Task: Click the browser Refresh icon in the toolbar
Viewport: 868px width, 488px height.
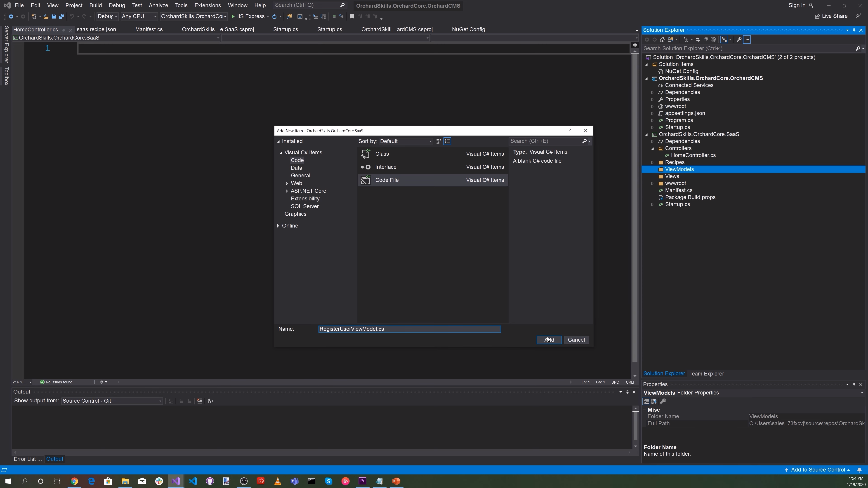Action: [274, 16]
